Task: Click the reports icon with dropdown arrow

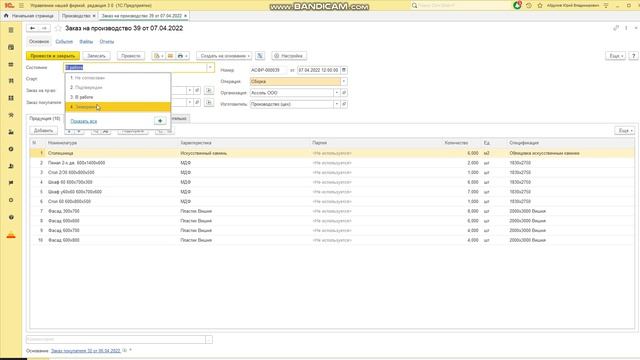Action: click(159, 56)
